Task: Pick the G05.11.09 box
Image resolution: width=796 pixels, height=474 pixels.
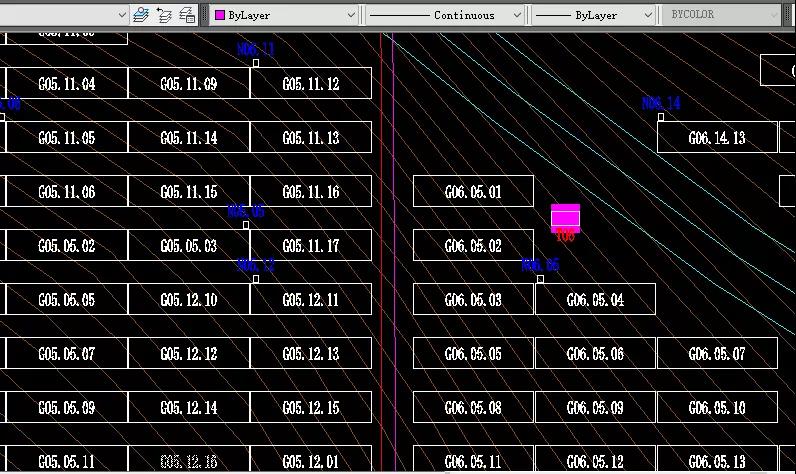Action: 189,84
